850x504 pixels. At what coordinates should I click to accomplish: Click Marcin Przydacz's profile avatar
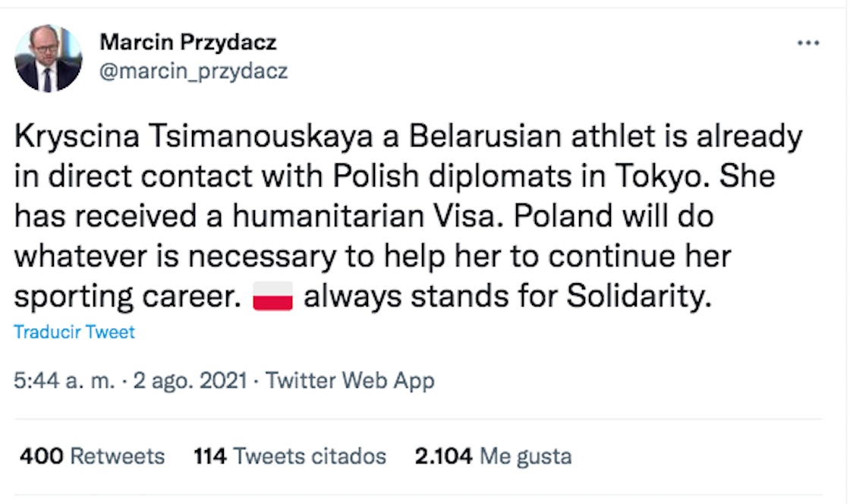click(48, 58)
